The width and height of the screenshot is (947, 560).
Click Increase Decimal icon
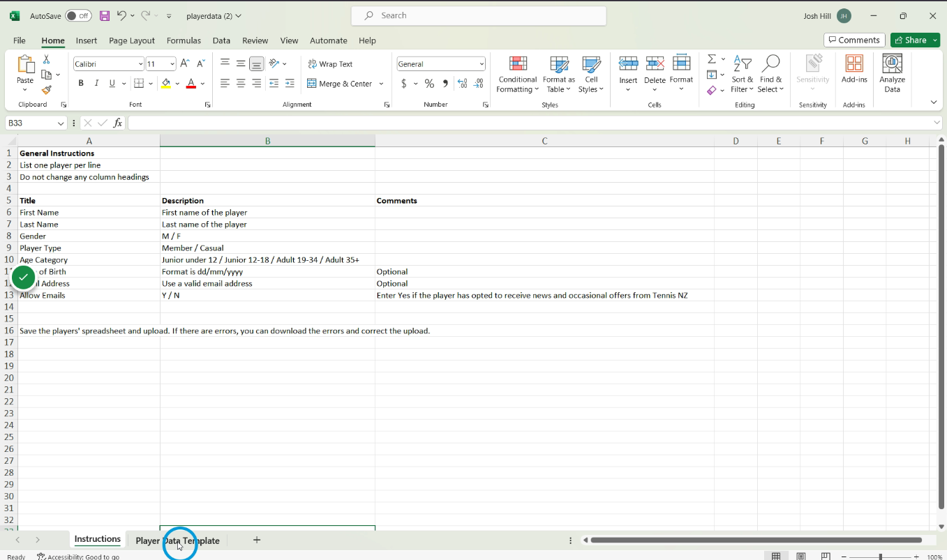462,84
